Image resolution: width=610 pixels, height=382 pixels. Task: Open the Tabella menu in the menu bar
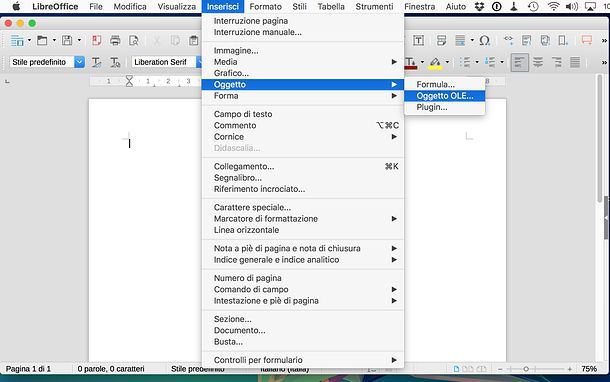(331, 7)
